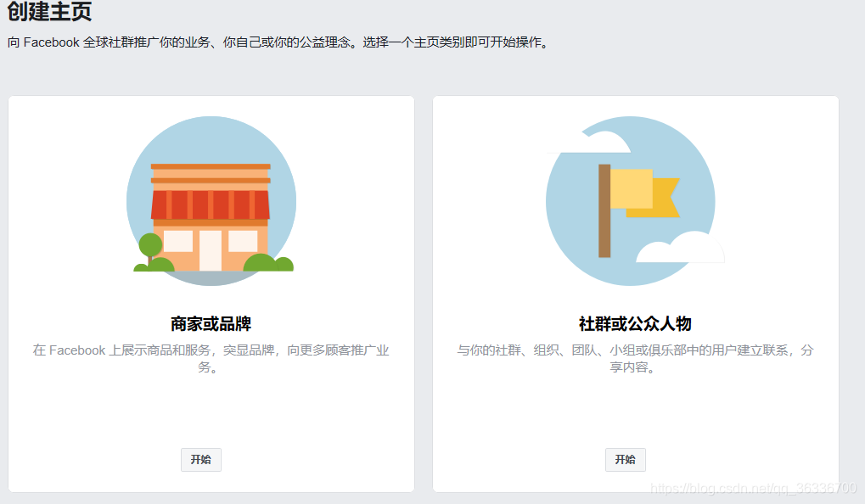The height and width of the screenshot is (504, 865).
Task: Select the 社群或公众人物 heading
Action: tap(635, 323)
